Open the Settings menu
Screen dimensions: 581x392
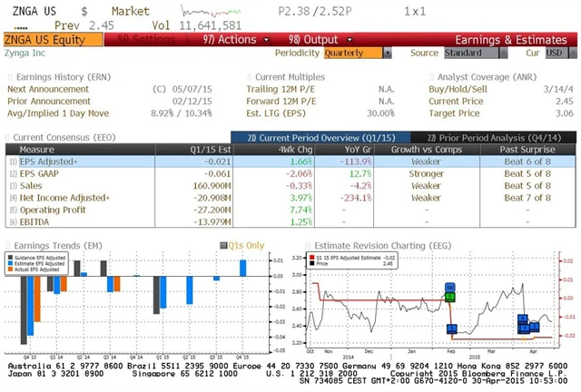click(x=140, y=40)
